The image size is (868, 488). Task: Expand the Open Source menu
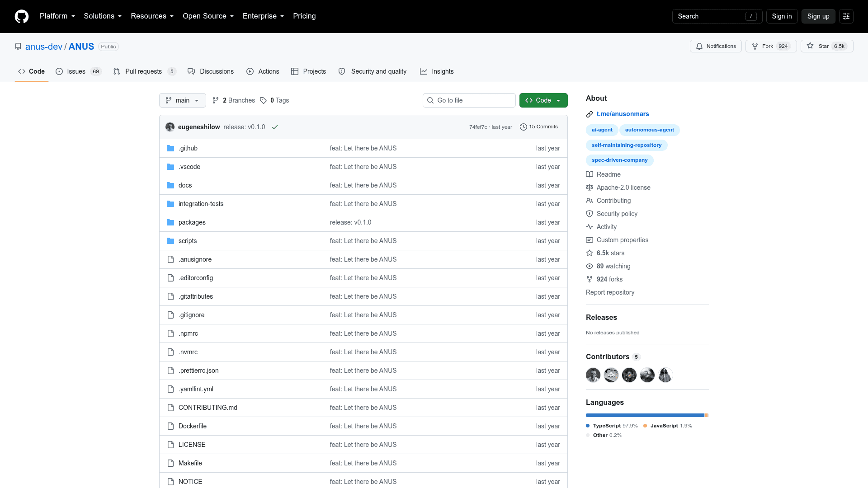tap(208, 16)
